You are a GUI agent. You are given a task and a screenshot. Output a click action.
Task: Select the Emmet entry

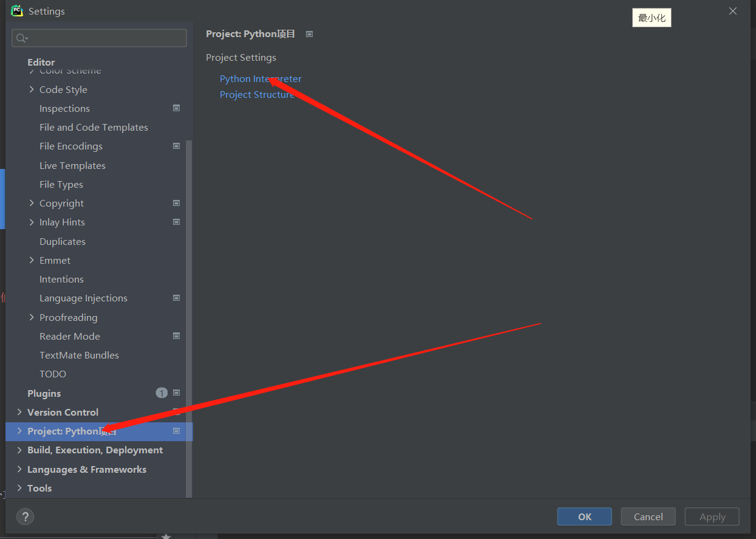tap(55, 260)
